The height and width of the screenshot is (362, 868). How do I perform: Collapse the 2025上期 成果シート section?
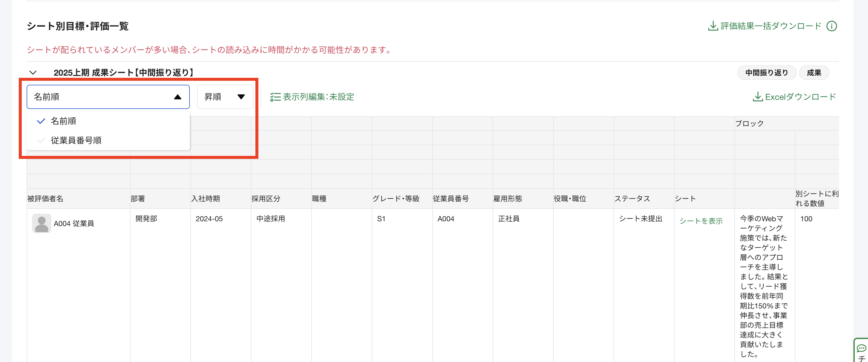33,73
